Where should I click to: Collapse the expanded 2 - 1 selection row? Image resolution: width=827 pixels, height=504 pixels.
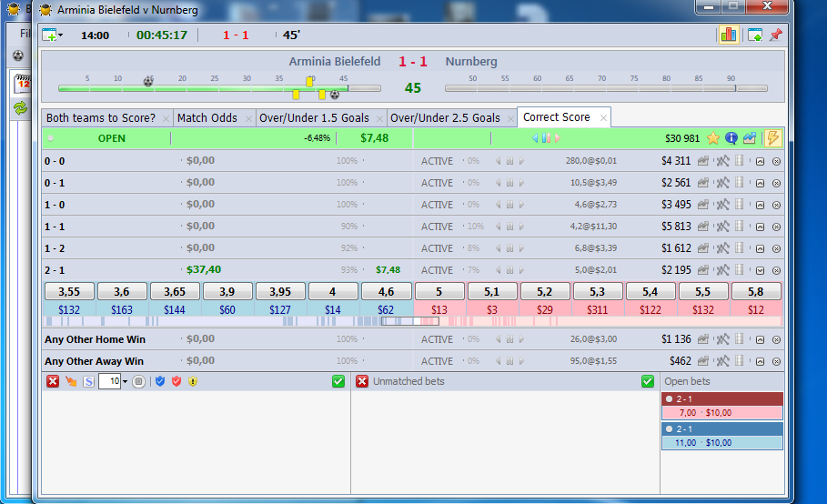pyautogui.click(x=760, y=270)
